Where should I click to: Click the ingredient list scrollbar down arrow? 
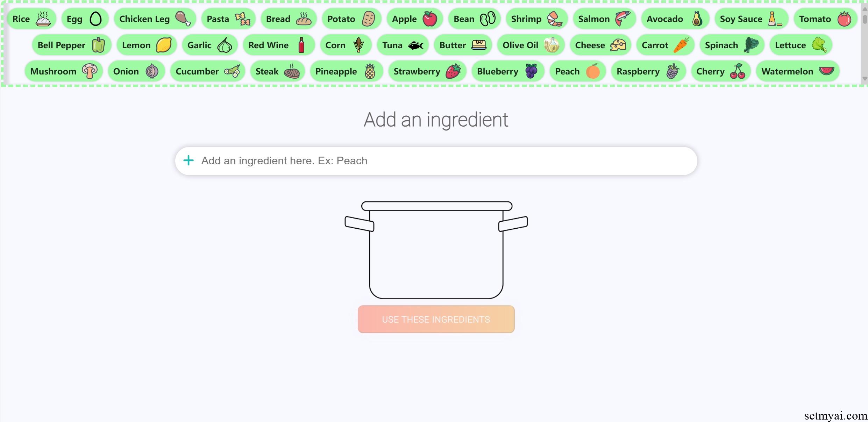[865, 79]
